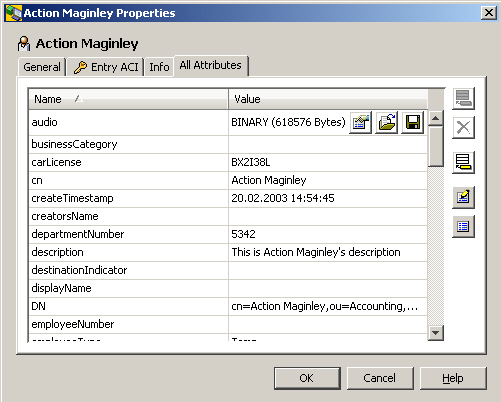Click the delete X icon in the side toolbar
This screenshot has width=501, height=402.
tap(463, 128)
